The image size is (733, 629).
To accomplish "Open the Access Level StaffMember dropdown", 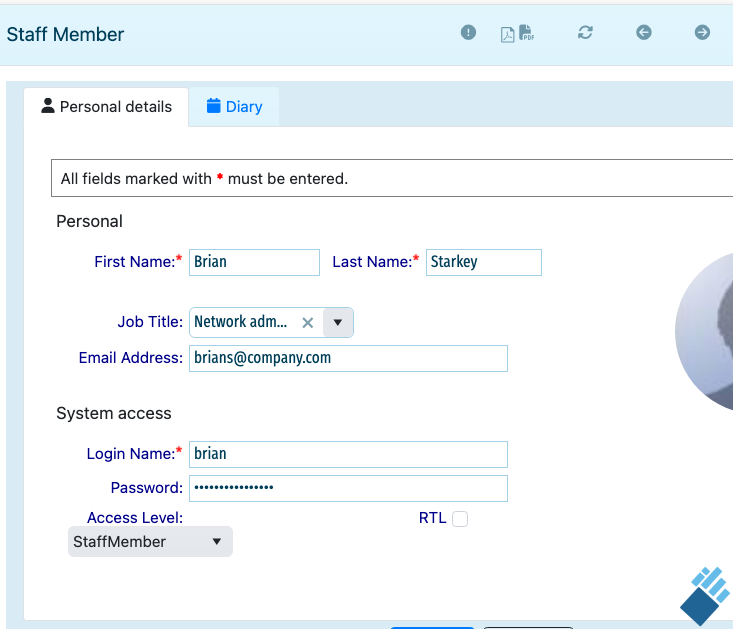I will point(150,542).
